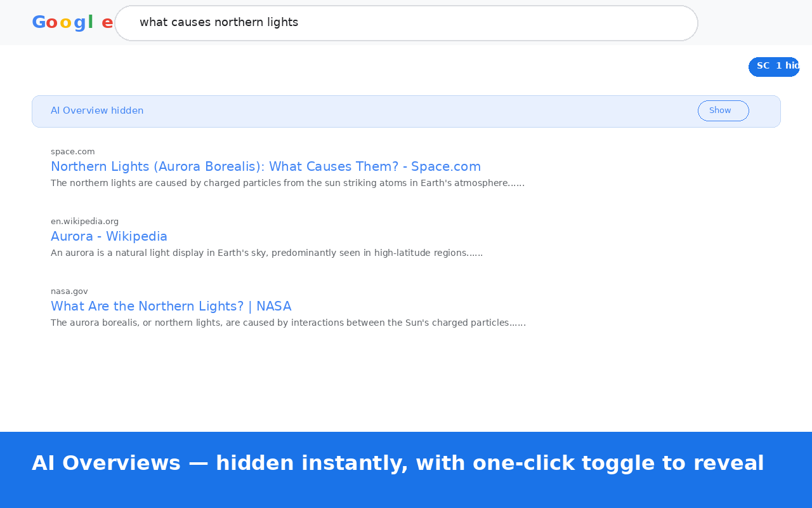Open What Are the Northern Lights NASA result
The width and height of the screenshot is (812, 508).
click(171, 306)
